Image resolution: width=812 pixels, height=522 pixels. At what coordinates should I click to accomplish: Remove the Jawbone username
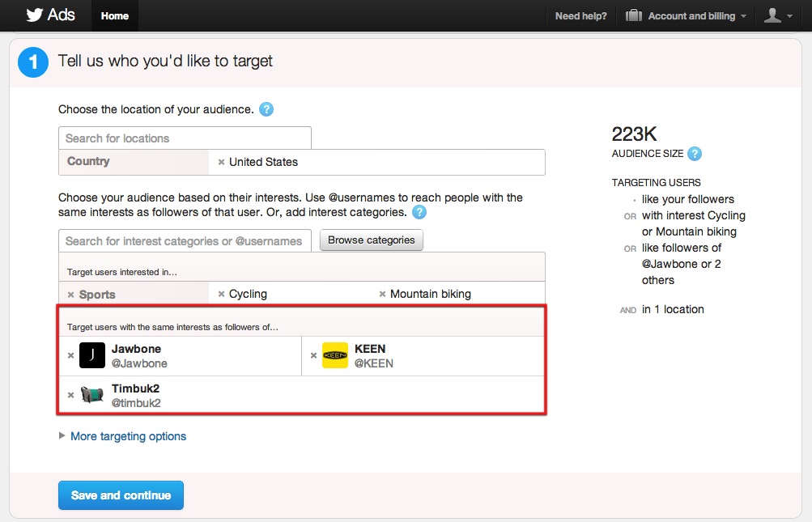pos(71,356)
